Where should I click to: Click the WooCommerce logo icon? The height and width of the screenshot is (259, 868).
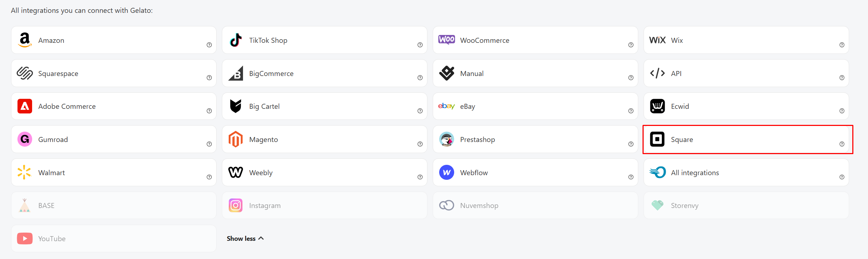tap(446, 40)
